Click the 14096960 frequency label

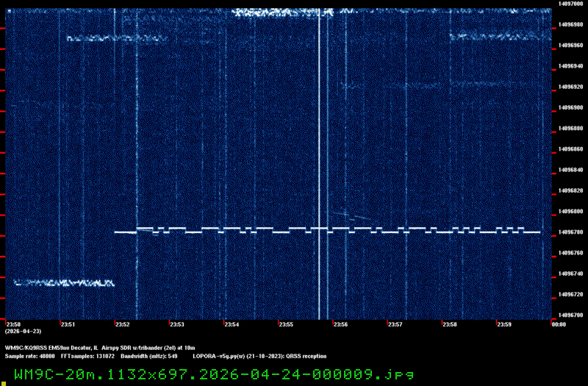[x=570, y=46]
